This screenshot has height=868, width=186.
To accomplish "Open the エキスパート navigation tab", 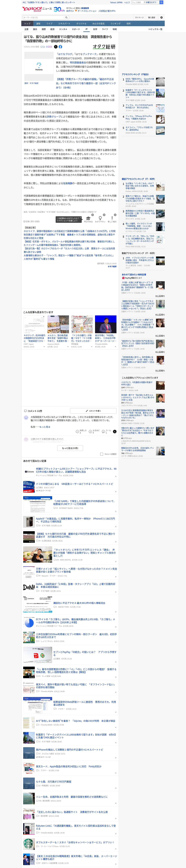I will [x=64, y=24].
